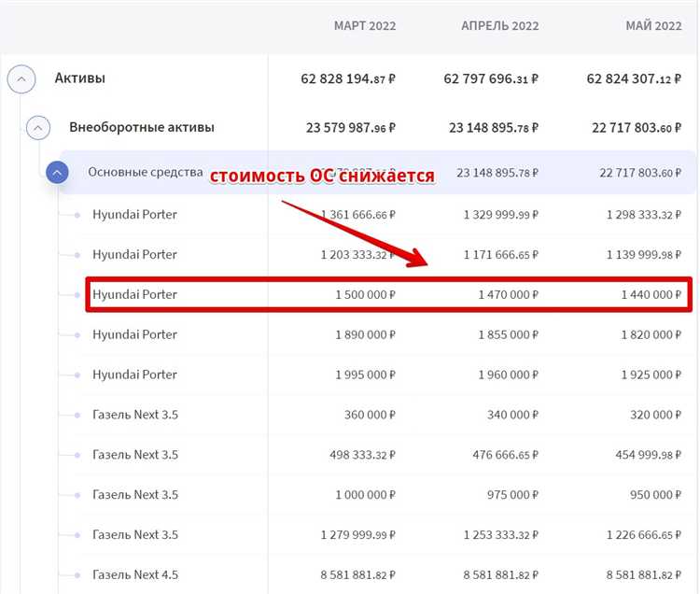Select the МАЙ 2022 column header
This screenshot has height=594, width=700.
coord(653,26)
